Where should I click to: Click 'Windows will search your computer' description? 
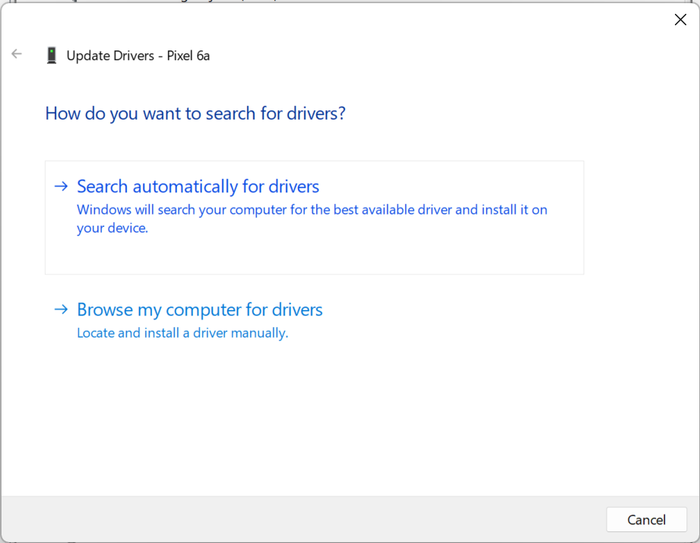(312, 209)
